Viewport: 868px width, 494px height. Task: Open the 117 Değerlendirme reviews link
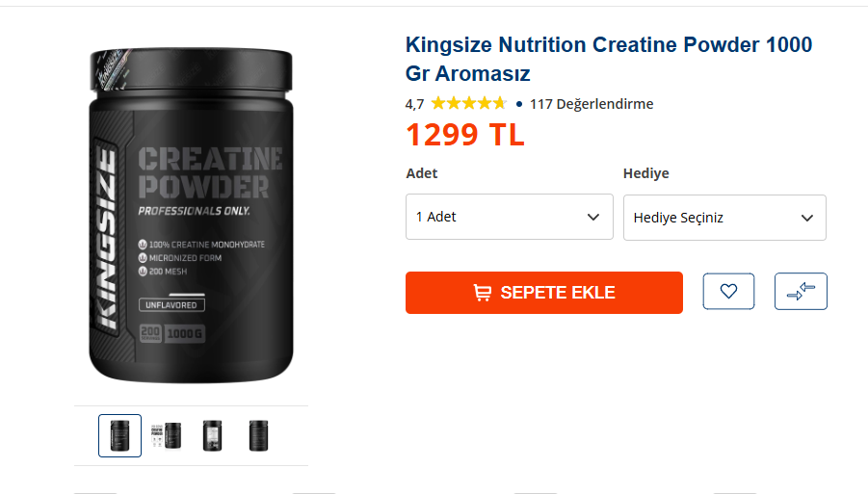point(592,104)
